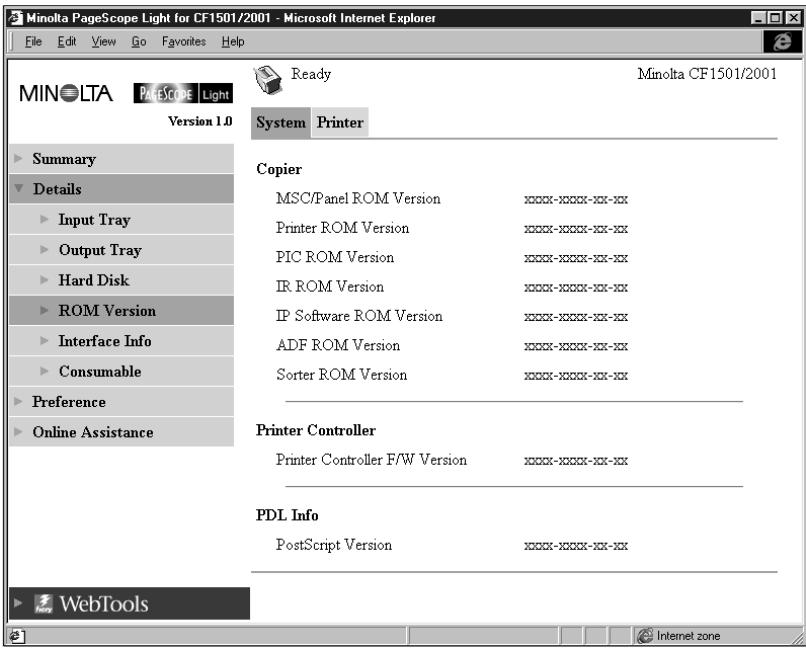
Task: Click the Printer Controller heading
Action: click(316, 430)
